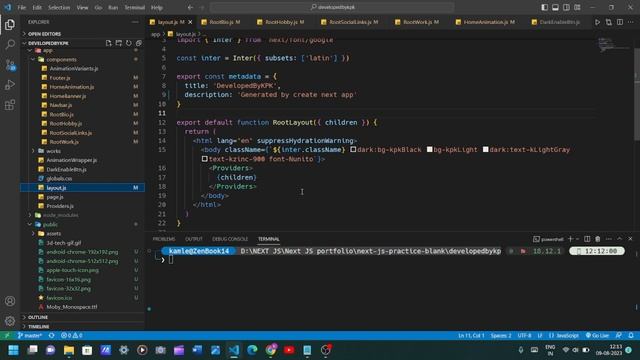The width and height of the screenshot is (640, 360).
Task: Expand the OPEN EDITORS section
Action: 44,34
